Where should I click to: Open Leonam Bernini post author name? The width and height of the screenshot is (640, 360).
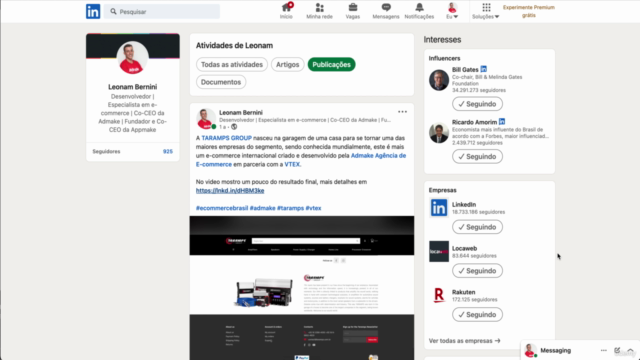tap(241, 112)
